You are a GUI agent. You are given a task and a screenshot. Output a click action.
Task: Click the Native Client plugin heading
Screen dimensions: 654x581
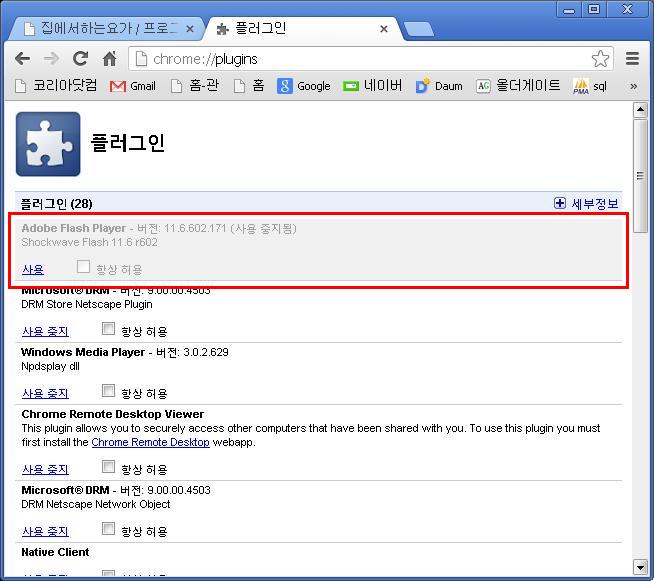55,552
